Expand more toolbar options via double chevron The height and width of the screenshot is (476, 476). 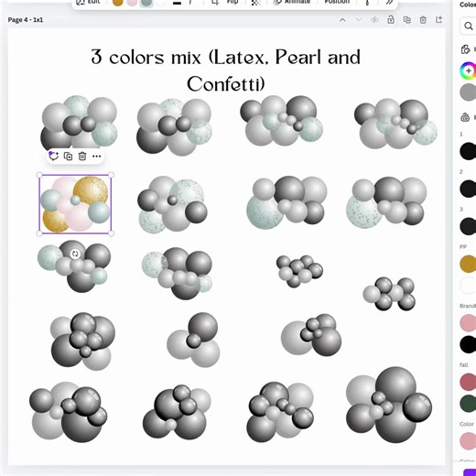pos(389,3)
